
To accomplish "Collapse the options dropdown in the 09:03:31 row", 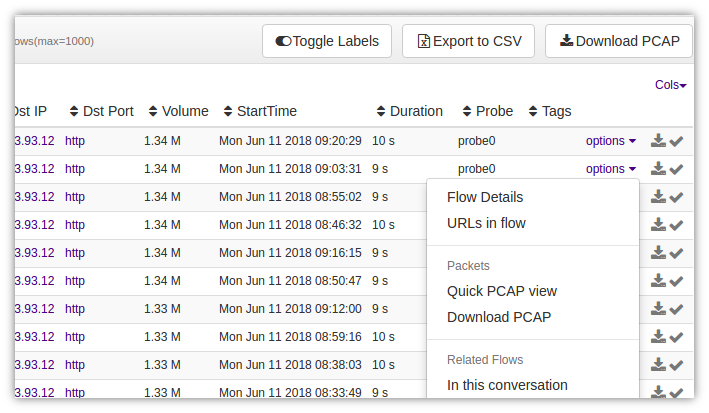I will click(x=611, y=169).
